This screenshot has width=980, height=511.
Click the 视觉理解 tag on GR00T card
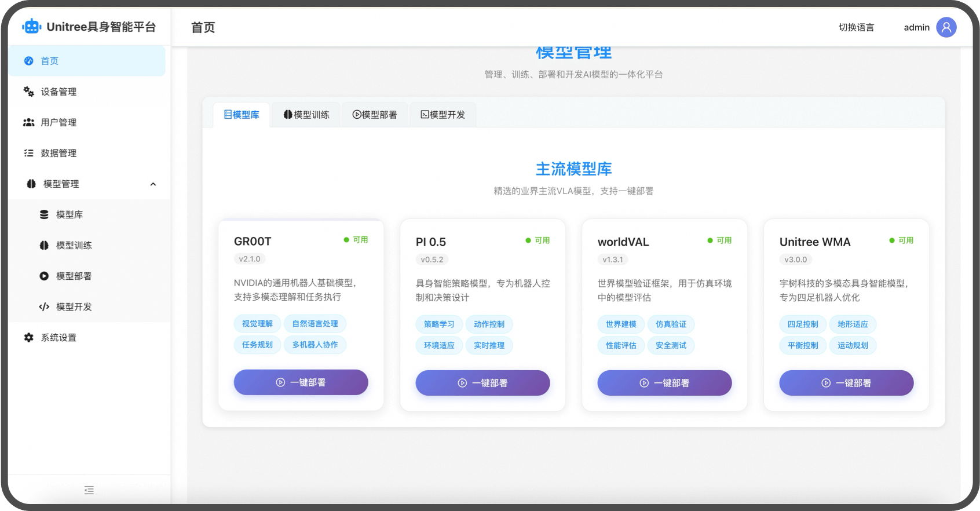pos(257,324)
